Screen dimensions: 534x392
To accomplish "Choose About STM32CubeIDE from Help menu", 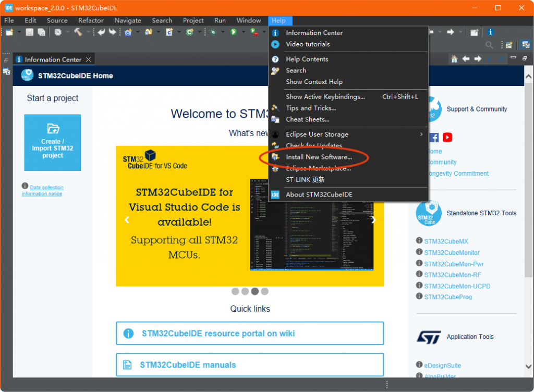I will tap(319, 194).
